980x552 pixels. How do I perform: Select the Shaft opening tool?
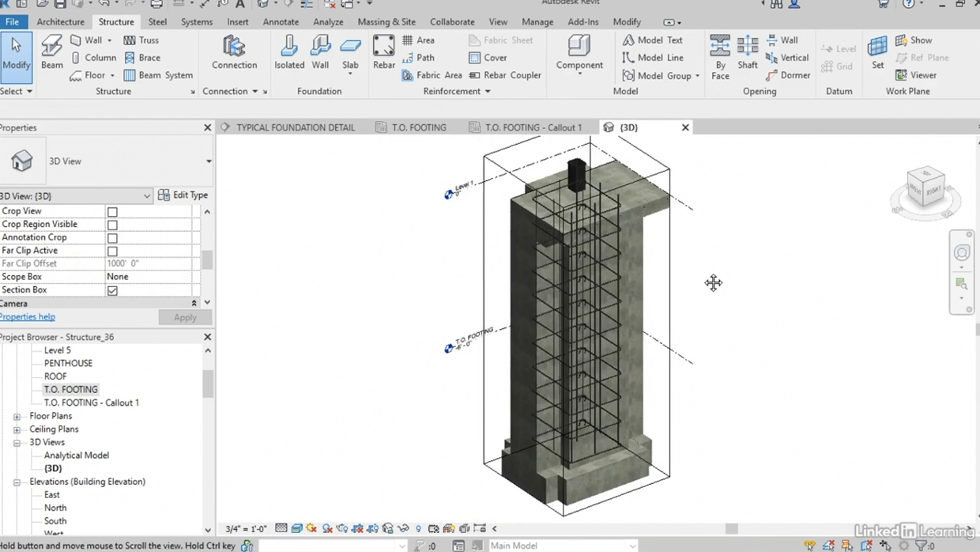pyautogui.click(x=748, y=53)
